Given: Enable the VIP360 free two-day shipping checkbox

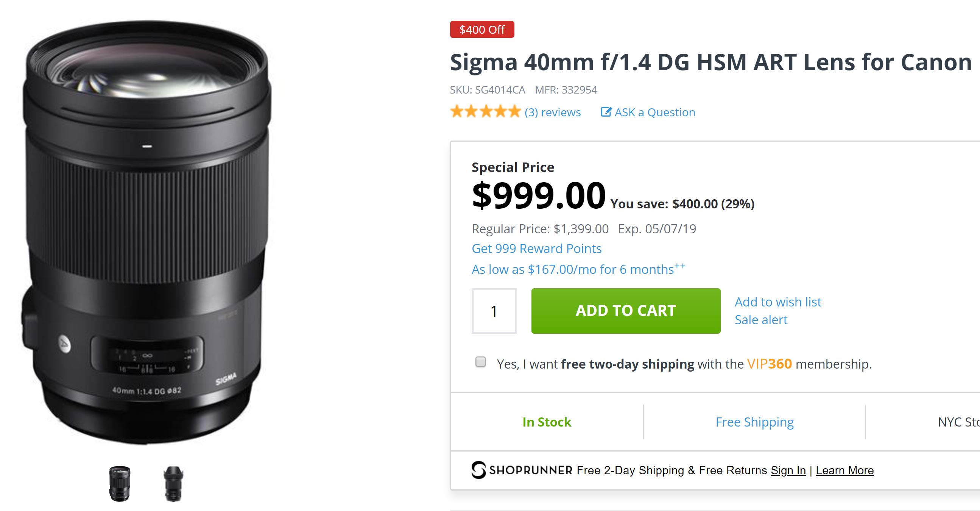Looking at the screenshot, I should [x=480, y=362].
